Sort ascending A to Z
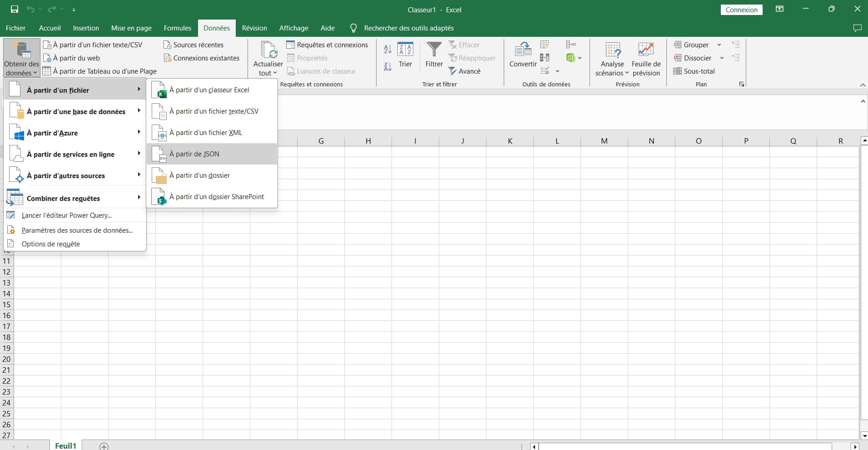This screenshot has height=450, width=868. (x=387, y=49)
